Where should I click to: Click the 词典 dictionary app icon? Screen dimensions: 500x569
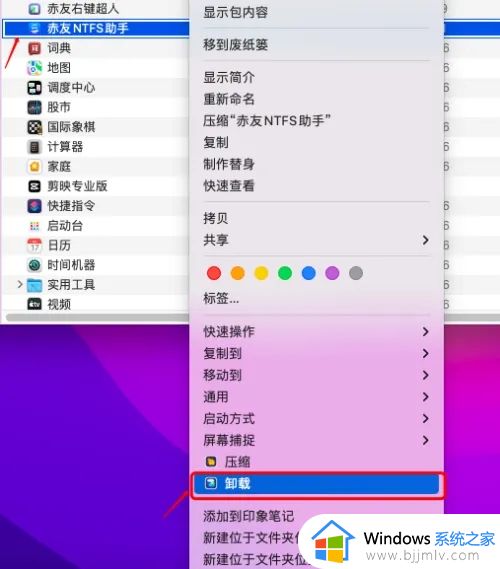point(34,48)
